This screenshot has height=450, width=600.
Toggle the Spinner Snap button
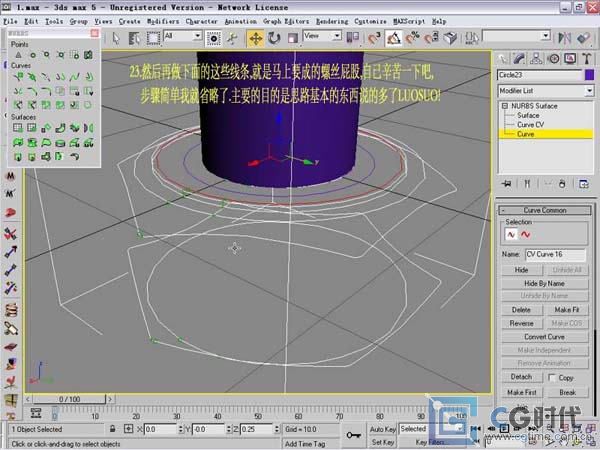coord(432,38)
